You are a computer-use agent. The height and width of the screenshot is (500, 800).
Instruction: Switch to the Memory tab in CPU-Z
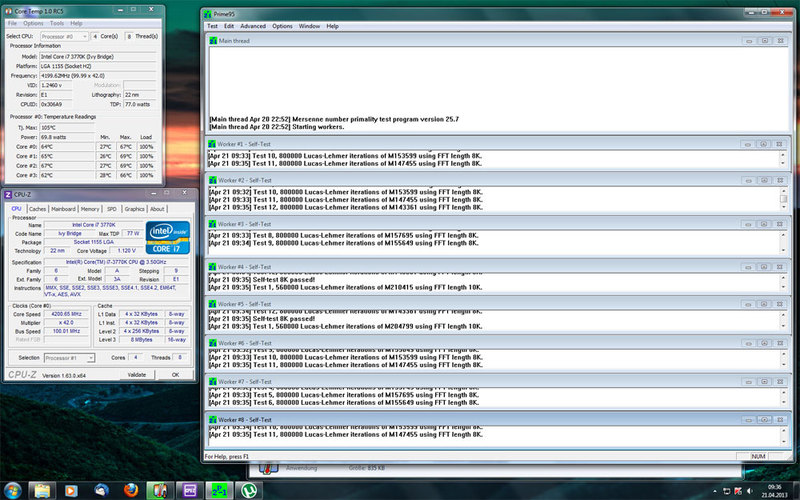tap(90, 209)
